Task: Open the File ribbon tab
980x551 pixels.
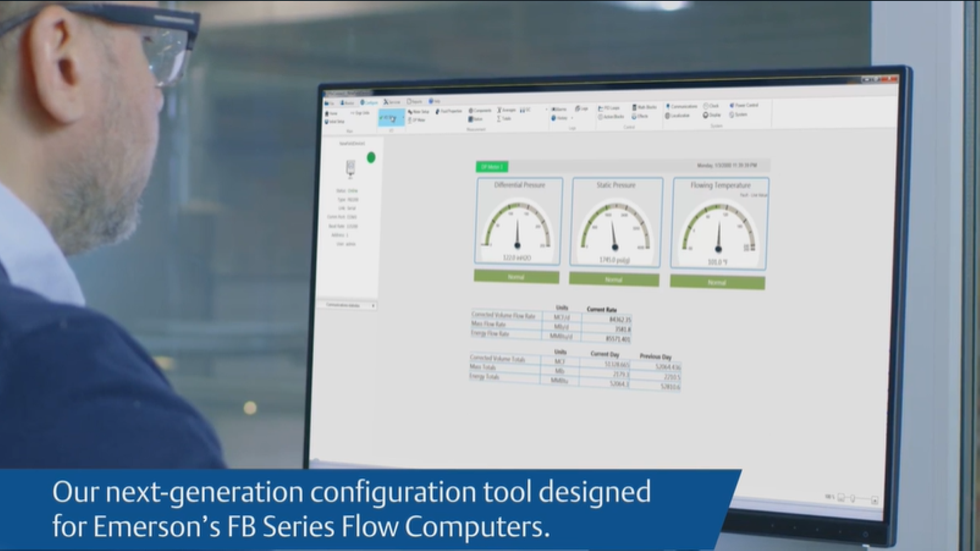Action: pyautogui.click(x=330, y=104)
